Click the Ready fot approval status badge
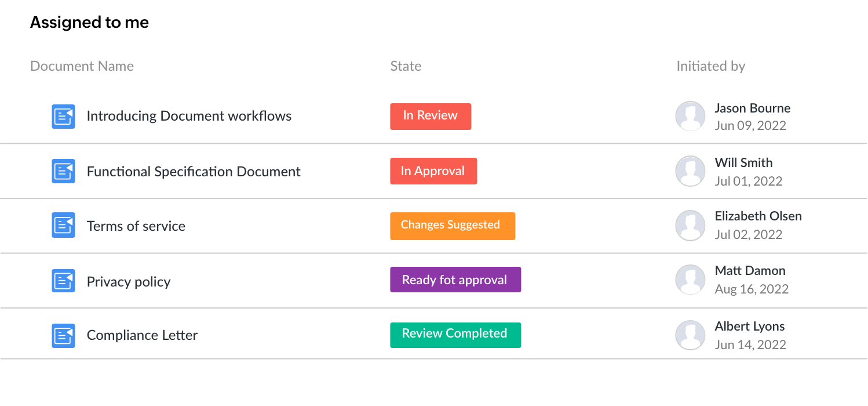 pos(455,280)
